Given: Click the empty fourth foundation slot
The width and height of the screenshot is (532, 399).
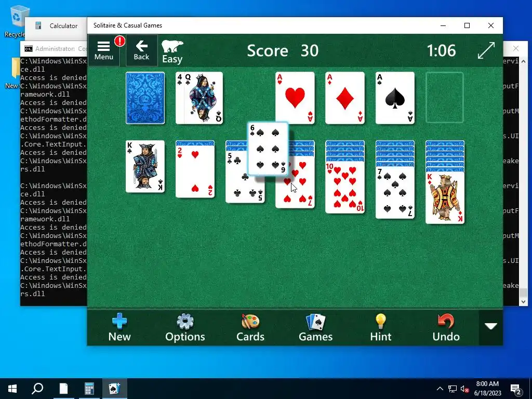Looking at the screenshot, I should [445, 97].
